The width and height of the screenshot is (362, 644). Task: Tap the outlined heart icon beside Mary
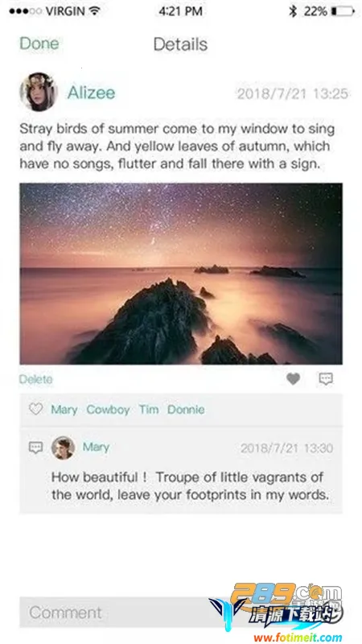(x=35, y=409)
